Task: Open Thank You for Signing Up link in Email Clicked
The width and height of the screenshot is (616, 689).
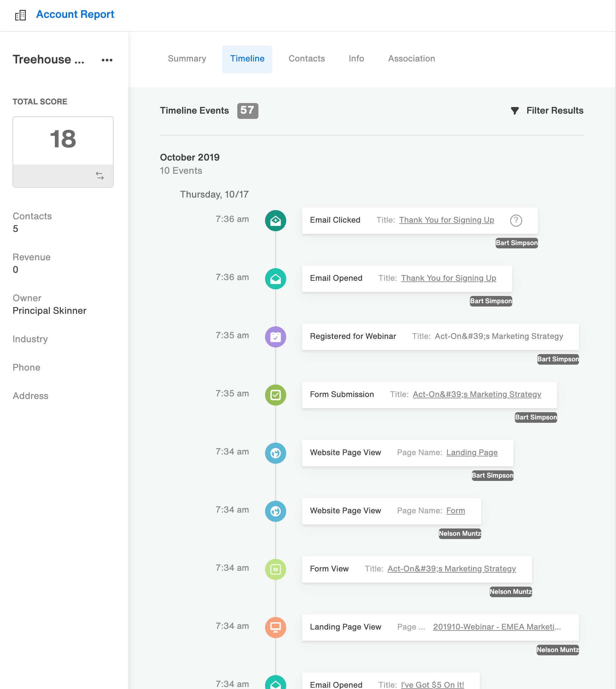Action: pyautogui.click(x=446, y=220)
